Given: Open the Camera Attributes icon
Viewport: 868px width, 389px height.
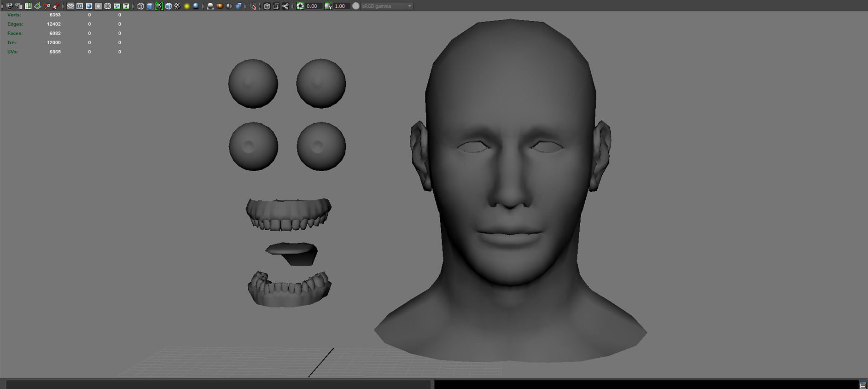Looking at the screenshot, I should click(19, 6).
